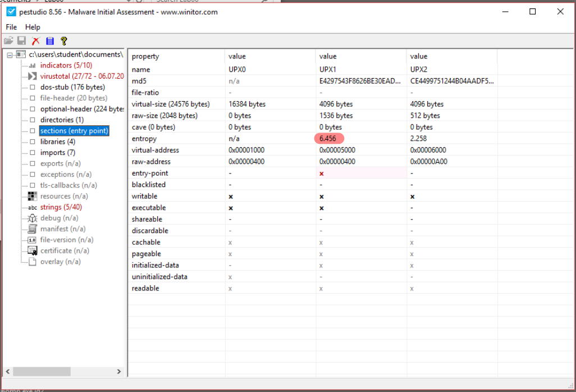The image size is (576, 392).
Task: Click the red X close-file toolbar icon
Action: pos(35,41)
